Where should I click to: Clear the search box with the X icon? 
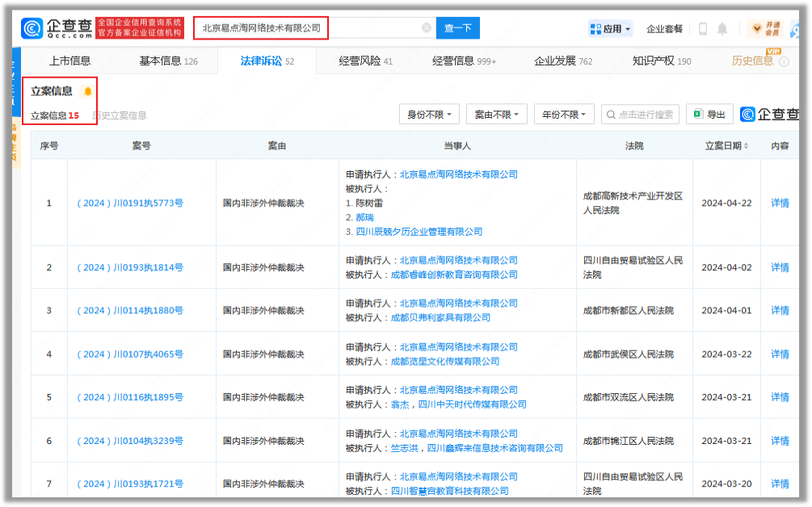(x=426, y=28)
